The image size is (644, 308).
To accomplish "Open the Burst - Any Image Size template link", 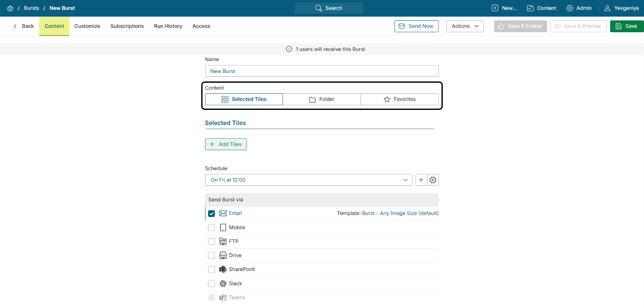I will click(x=400, y=213).
